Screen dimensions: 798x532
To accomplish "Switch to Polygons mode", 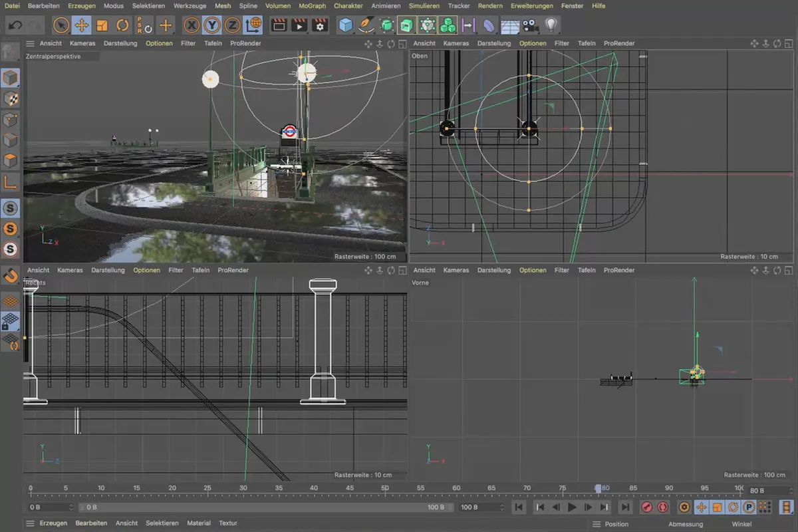I will point(11,161).
